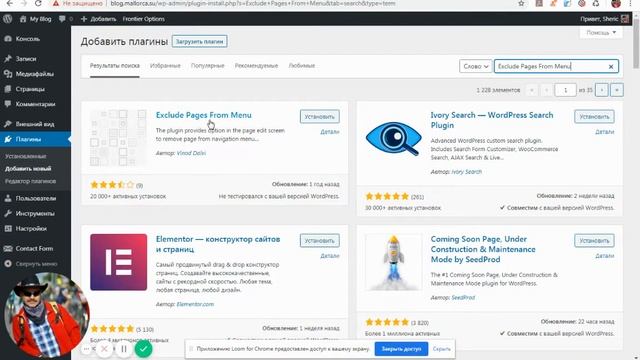Pause the Loom recording
This screenshot has height=360, width=640.
coord(124,349)
